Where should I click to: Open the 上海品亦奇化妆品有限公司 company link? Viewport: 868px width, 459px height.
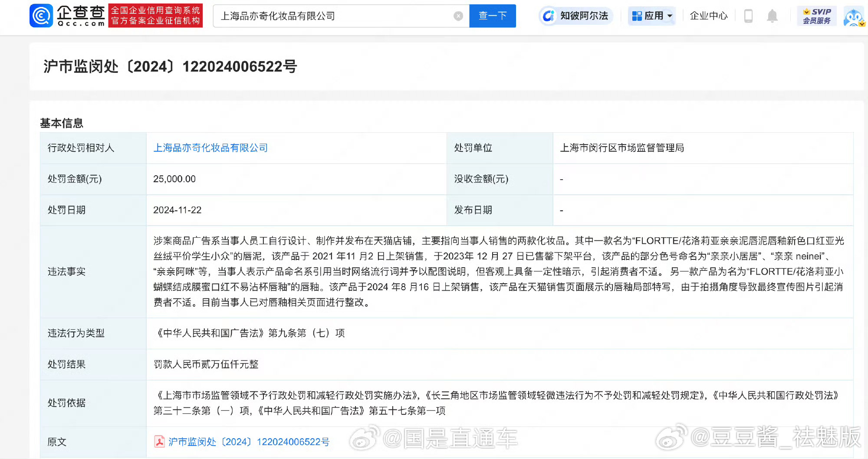[x=210, y=148]
